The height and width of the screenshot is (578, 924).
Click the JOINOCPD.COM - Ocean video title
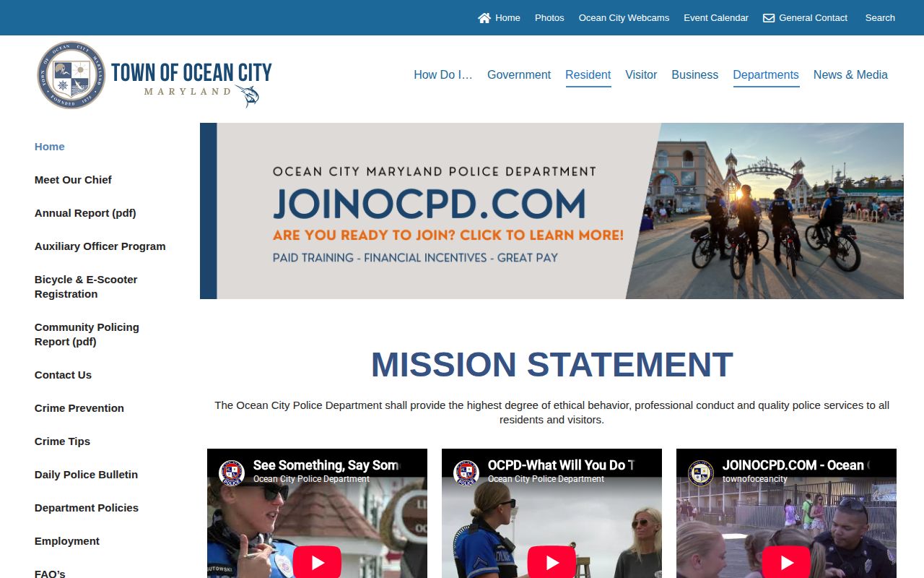point(796,465)
